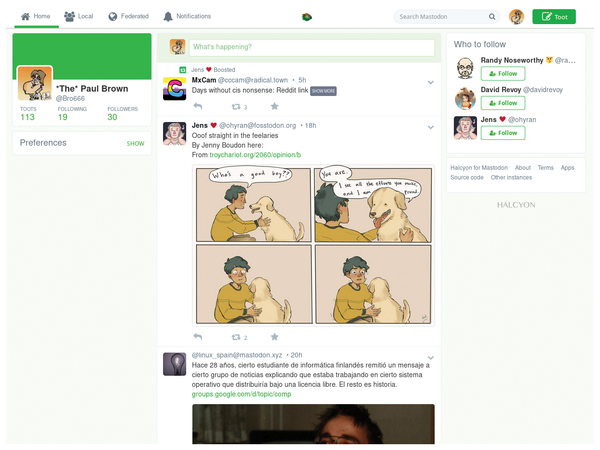Viewport: 600px width, 450px height.
Task: Open the Terms footer link
Action: pos(546,168)
